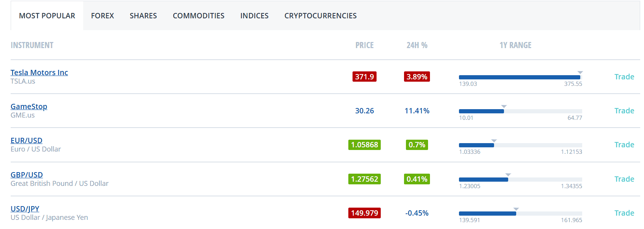The image size is (644, 229).
Task: Click Trade in the GameStop row
Action: [x=624, y=111]
